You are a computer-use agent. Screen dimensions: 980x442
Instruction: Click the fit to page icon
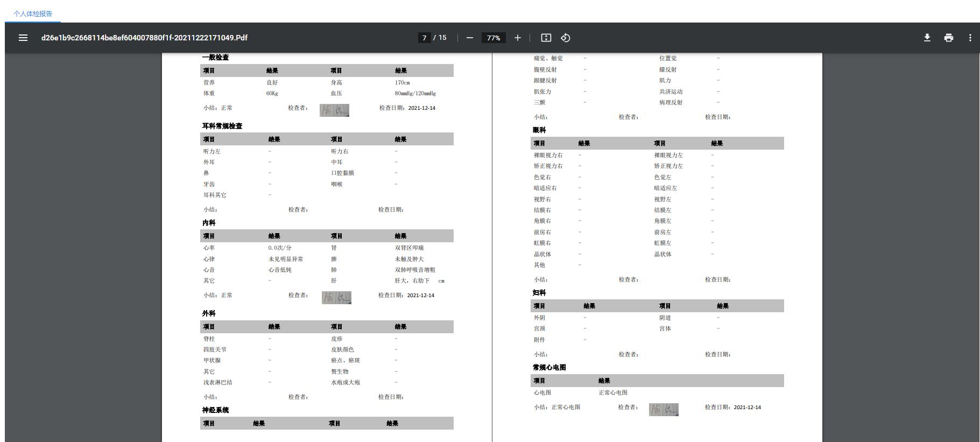tap(546, 38)
